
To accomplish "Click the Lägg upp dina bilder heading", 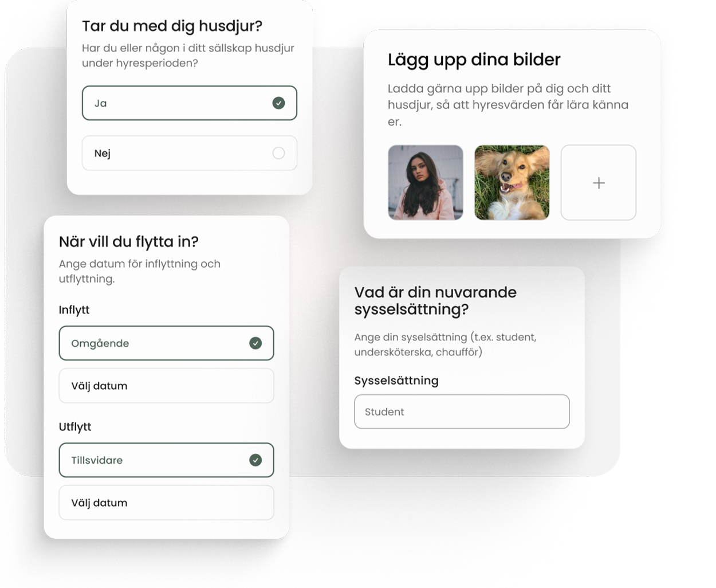I will (x=474, y=60).
